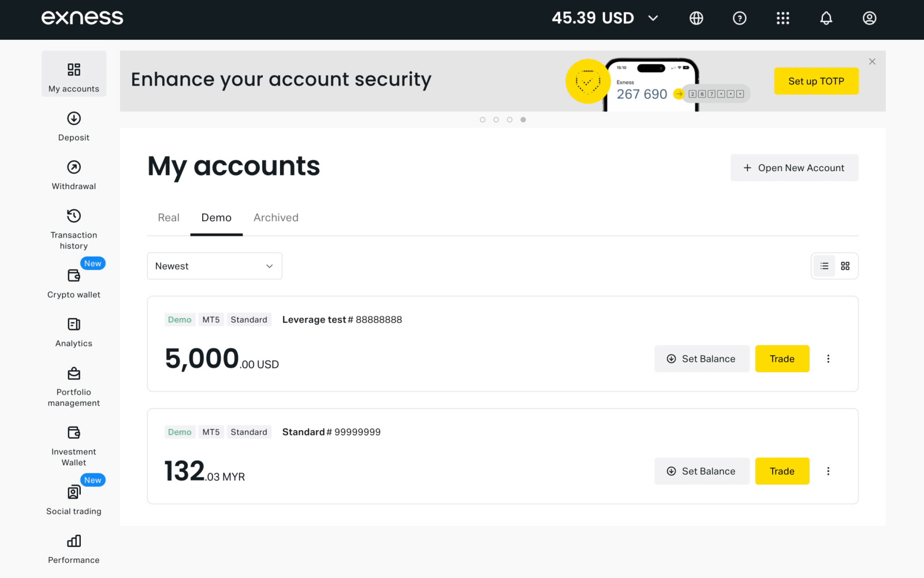This screenshot has width=924, height=578.
Task: Open more options for Leverage test account
Action: (x=828, y=359)
